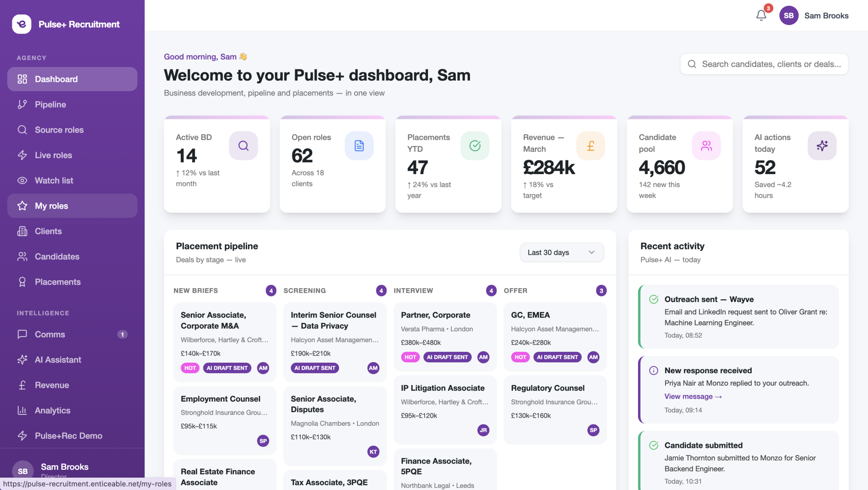Click the Candidates people icon in sidebar
868x490 pixels.
[22, 257]
